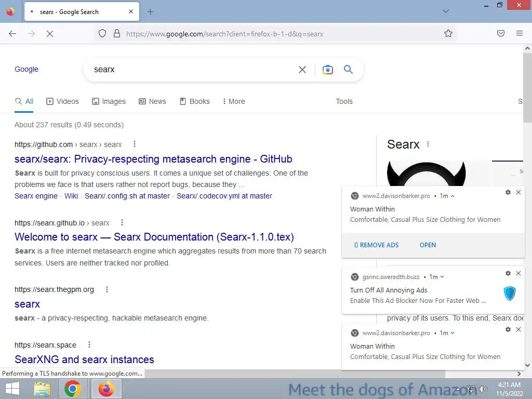Search by image using the camera icon

[x=327, y=70]
